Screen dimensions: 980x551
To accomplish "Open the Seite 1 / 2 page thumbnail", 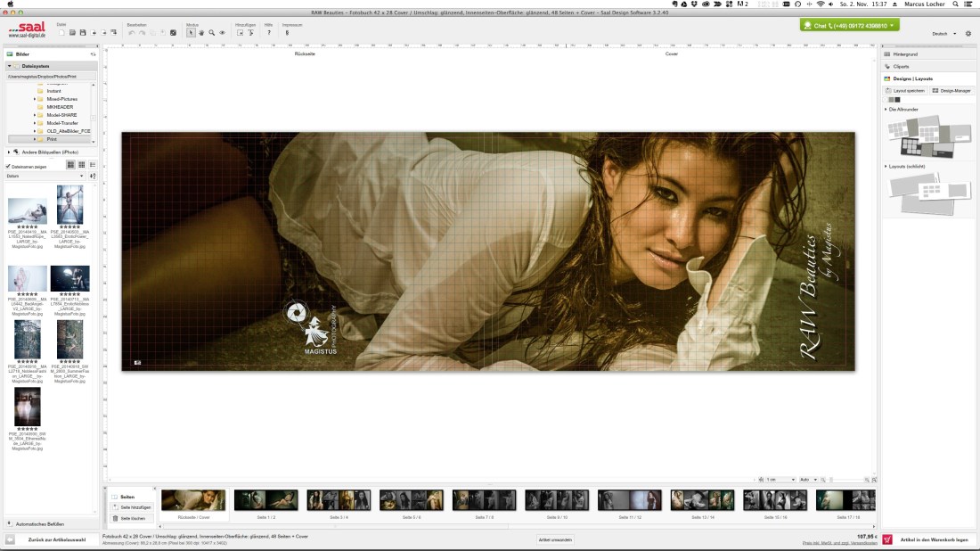I will [266, 499].
